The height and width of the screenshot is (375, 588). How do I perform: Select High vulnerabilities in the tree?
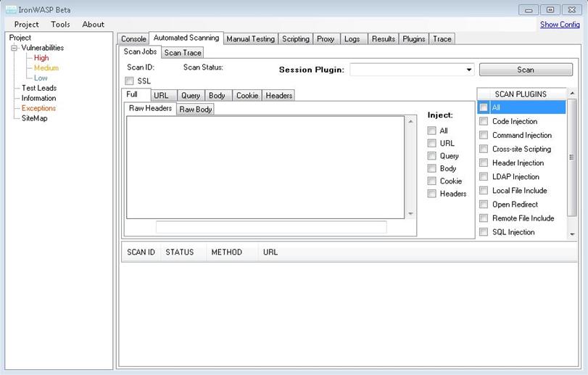tap(41, 58)
